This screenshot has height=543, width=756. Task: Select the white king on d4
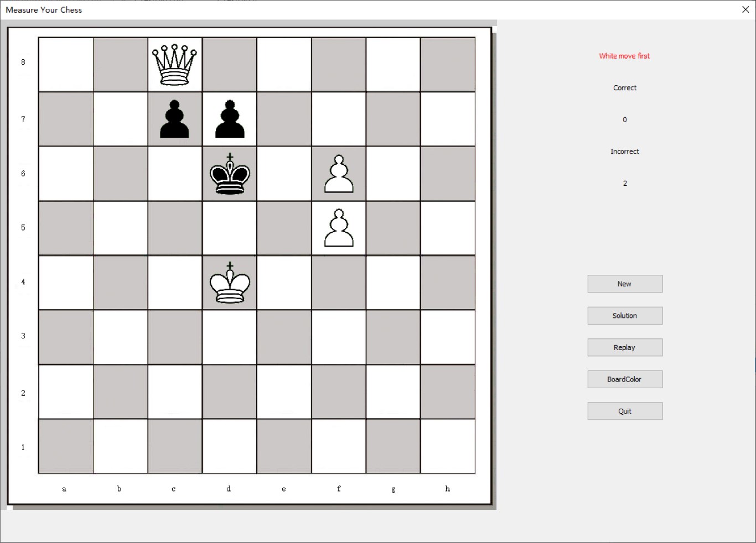coord(230,283)
